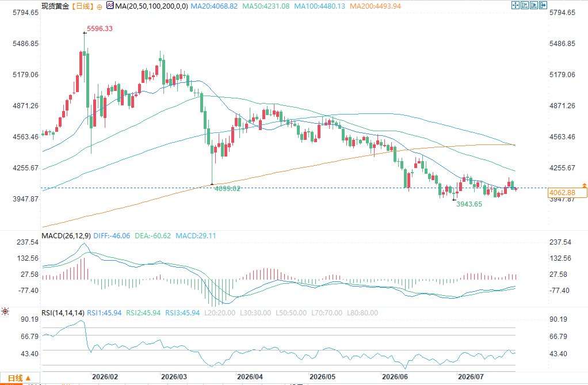Click the export arrow icon
The height and width of the screenshot is (385, 588).
(x=543, y=5)
